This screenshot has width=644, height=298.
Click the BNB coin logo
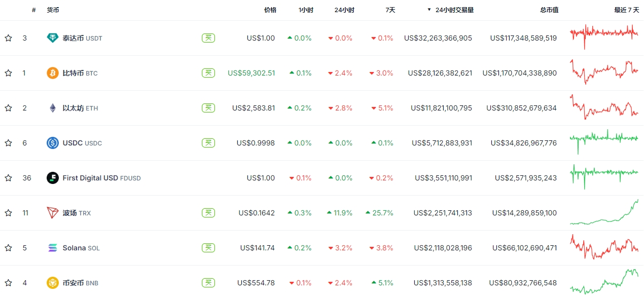point(53,283)
